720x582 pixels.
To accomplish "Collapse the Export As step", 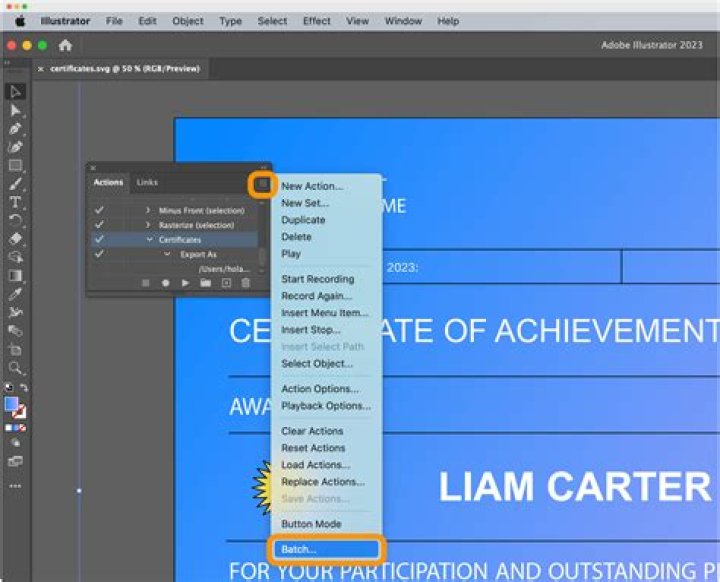I will 168,255.
